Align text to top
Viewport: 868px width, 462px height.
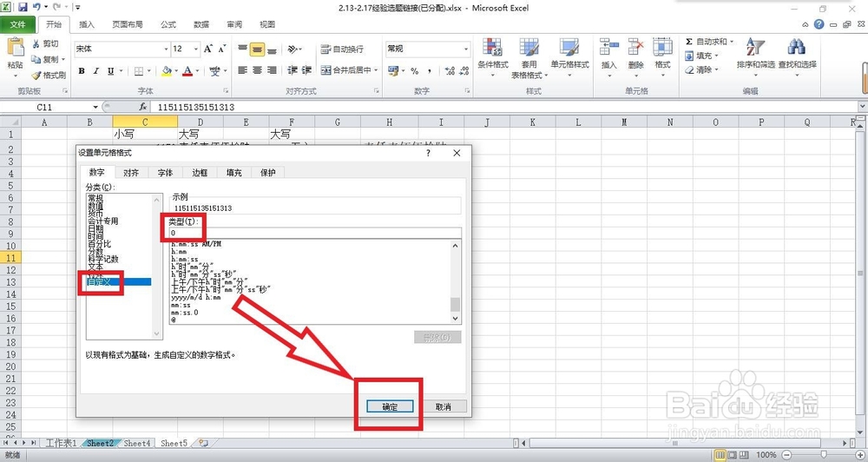242,49
